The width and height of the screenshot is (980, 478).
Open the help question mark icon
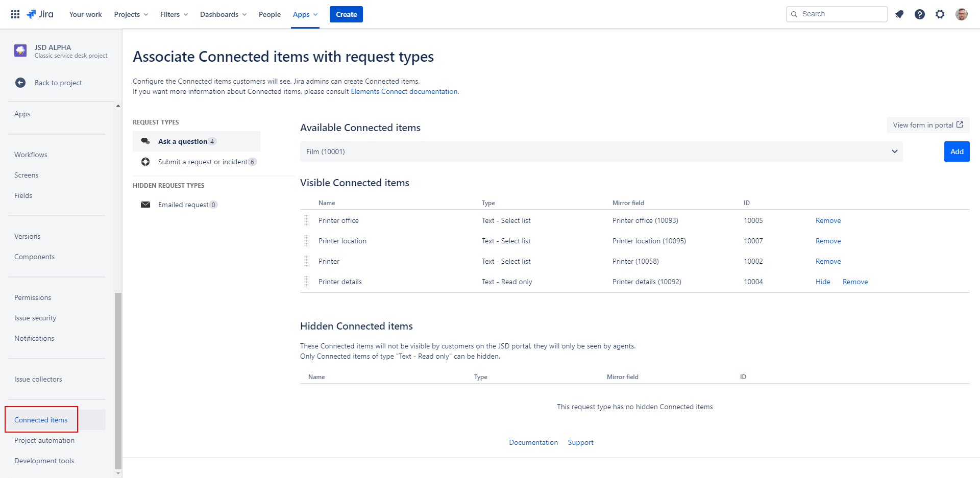[x=920, y=14]
